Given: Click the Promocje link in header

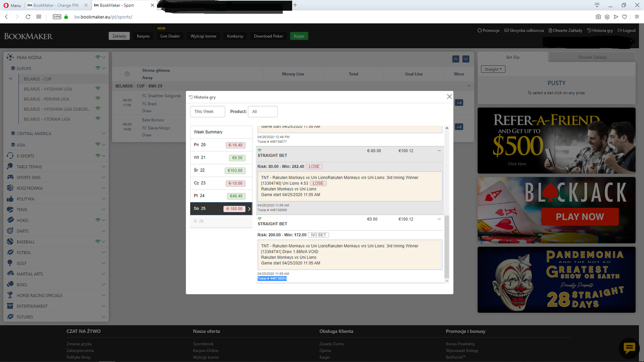Looking at the screenshot, I should [489, 30].
